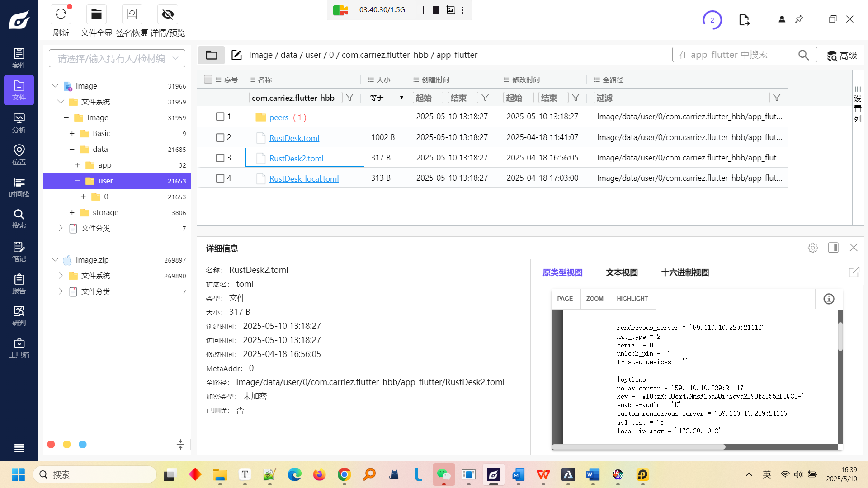Open the peers folder link
Viewport: 868px width, 488px height.
point(278,117)
